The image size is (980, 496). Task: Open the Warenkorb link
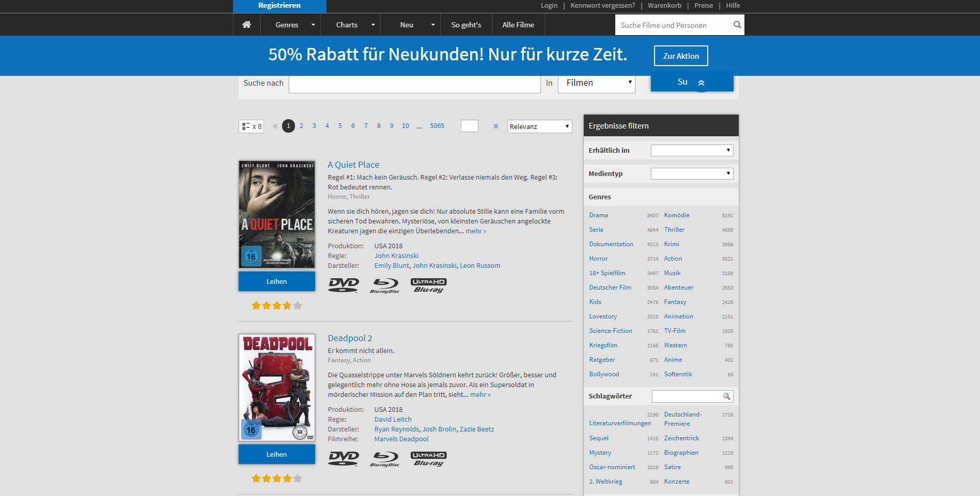tap(664, 6)
